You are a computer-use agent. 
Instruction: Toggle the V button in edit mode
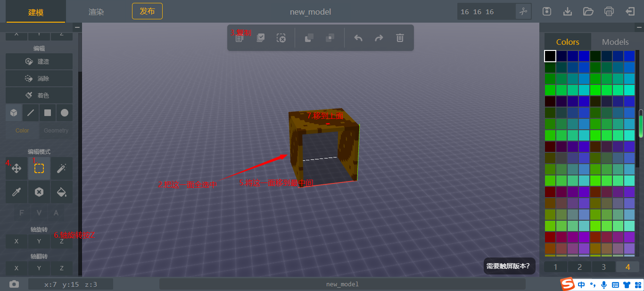[39, 213]
